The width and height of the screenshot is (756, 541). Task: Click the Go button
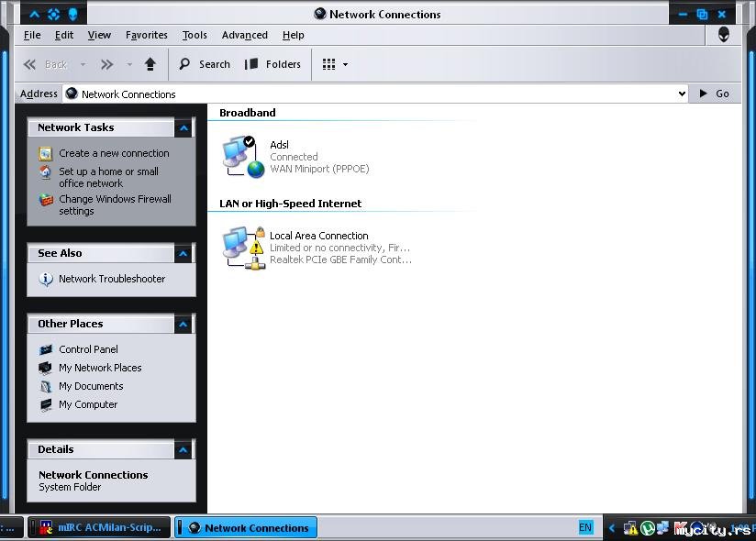click(714, 94)
